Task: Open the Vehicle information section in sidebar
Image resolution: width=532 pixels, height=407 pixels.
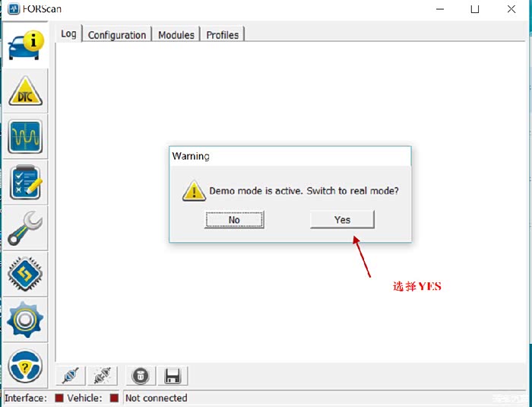Action: point(25,46)
